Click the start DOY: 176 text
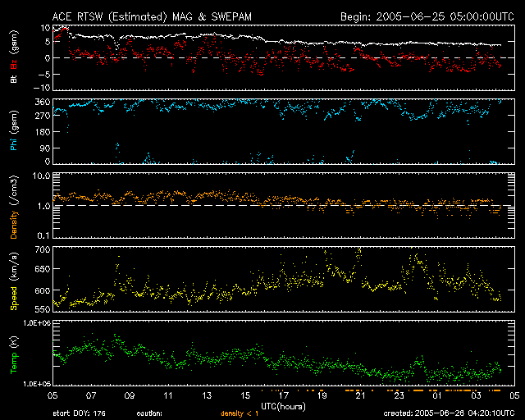 [80, 413]
